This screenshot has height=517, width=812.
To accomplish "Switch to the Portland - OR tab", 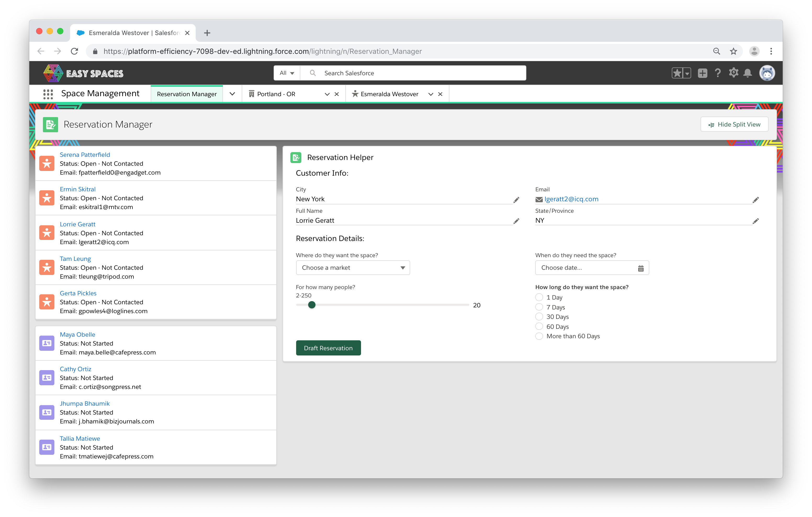I will point(276,94).
